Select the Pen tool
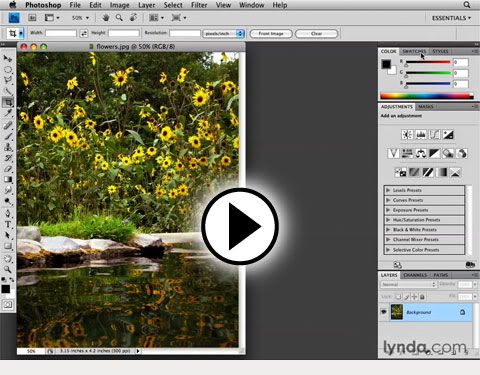This screenshot has width=480, height=375. pos(8,214)
